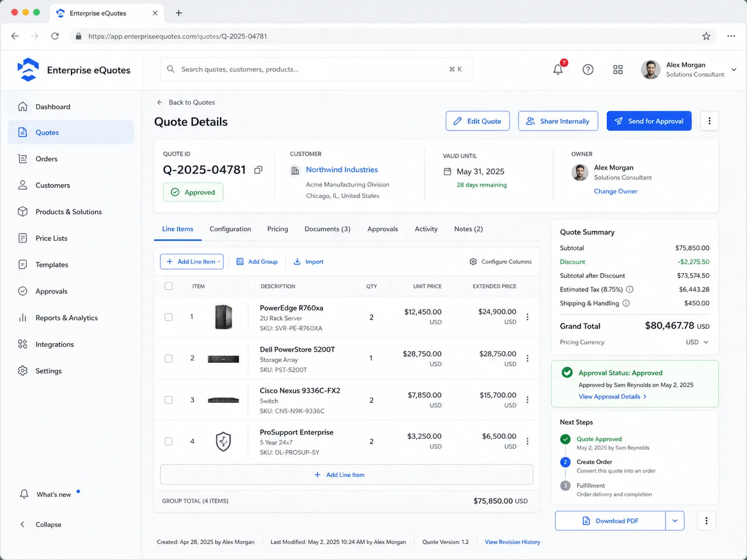Show info for Estimated Tax
This screenshot has height=560, width=747.
pos(630,289)
